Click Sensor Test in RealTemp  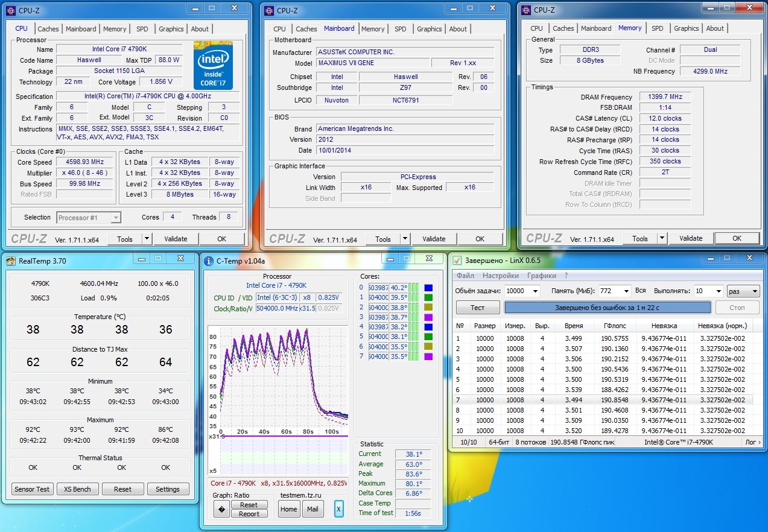[x=33, y=489]
